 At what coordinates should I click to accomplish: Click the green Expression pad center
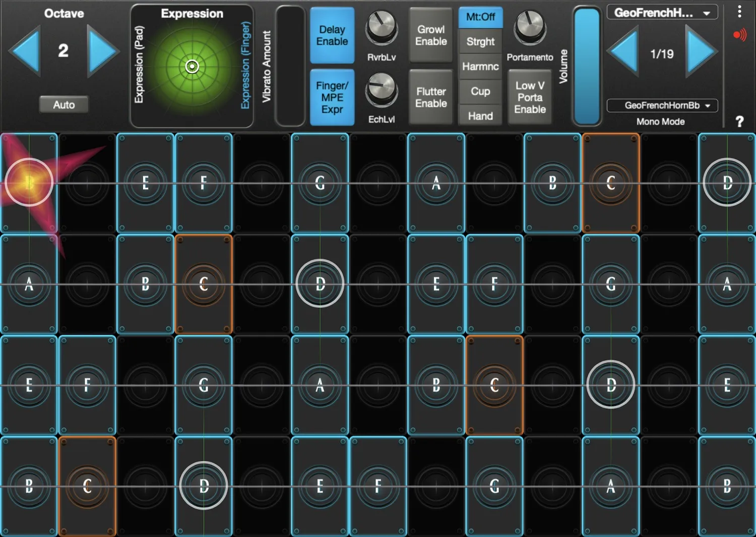pyautogui.click(x=192, y=67)
